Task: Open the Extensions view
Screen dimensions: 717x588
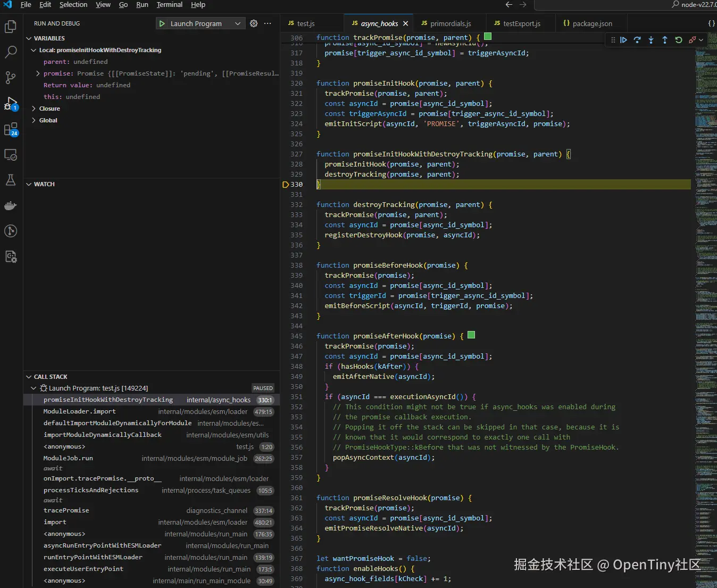Action: tap(11, 129)
